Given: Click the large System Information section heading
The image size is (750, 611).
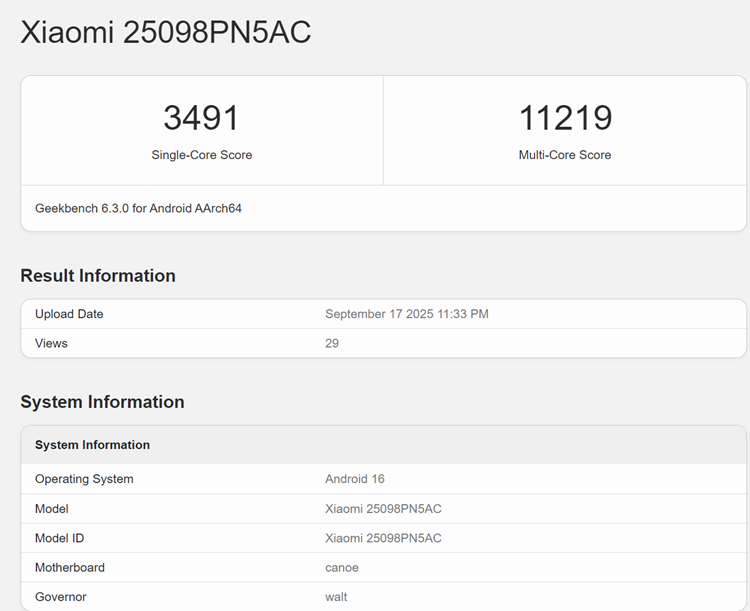Looking at the screenshot, I should [102, 402].
